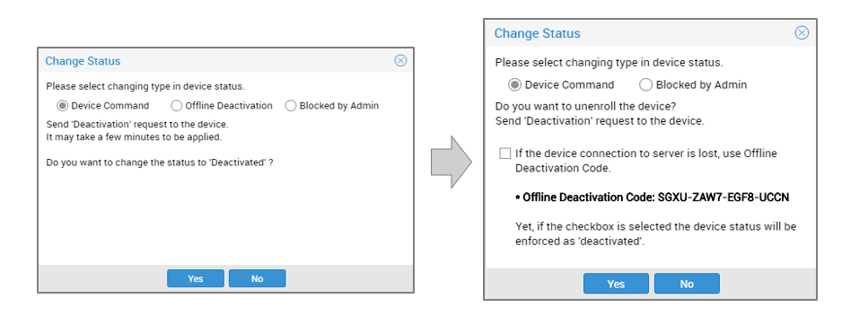Viewport: 868px width, 325px height.
Task: Choose Blocked by Admin in the unenroll dialog
Action: (x=693, y=85)
